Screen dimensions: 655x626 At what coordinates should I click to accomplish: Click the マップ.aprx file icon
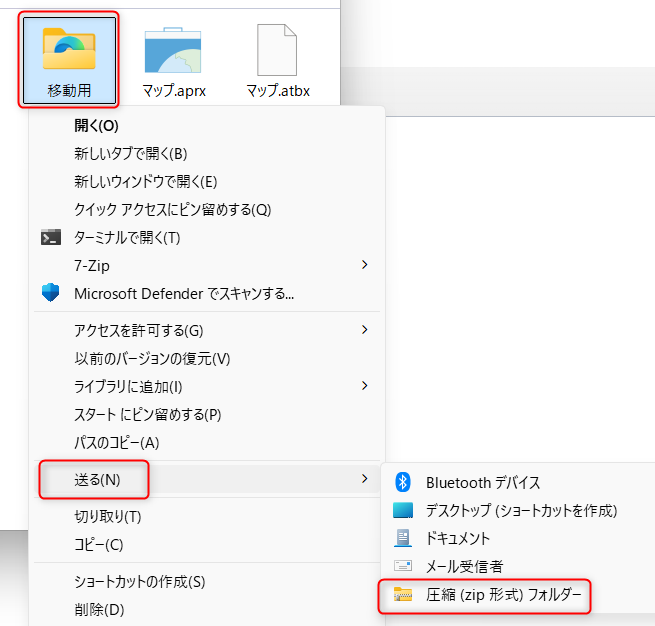(x=172, y=50)
